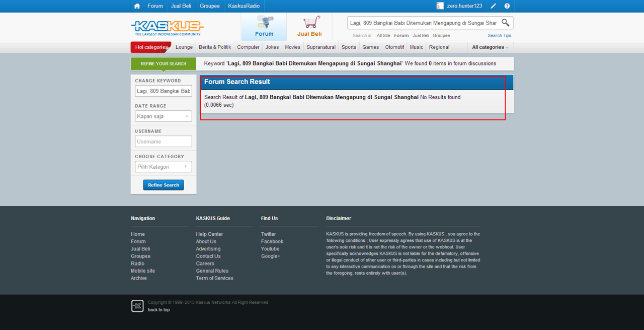This screenshot has width=644, height=330.
Task: Open the Computer category
Action: 249,47
